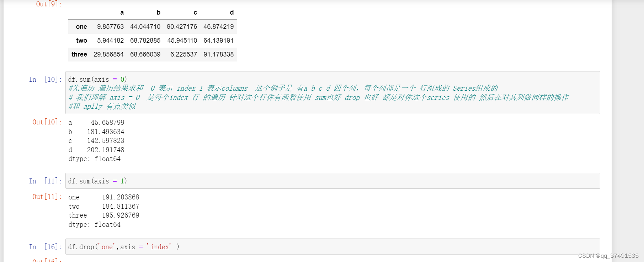This screenshot has width=644, height=262.
Task: Click cell value 68.666039
Action: [x=145, y=54]
